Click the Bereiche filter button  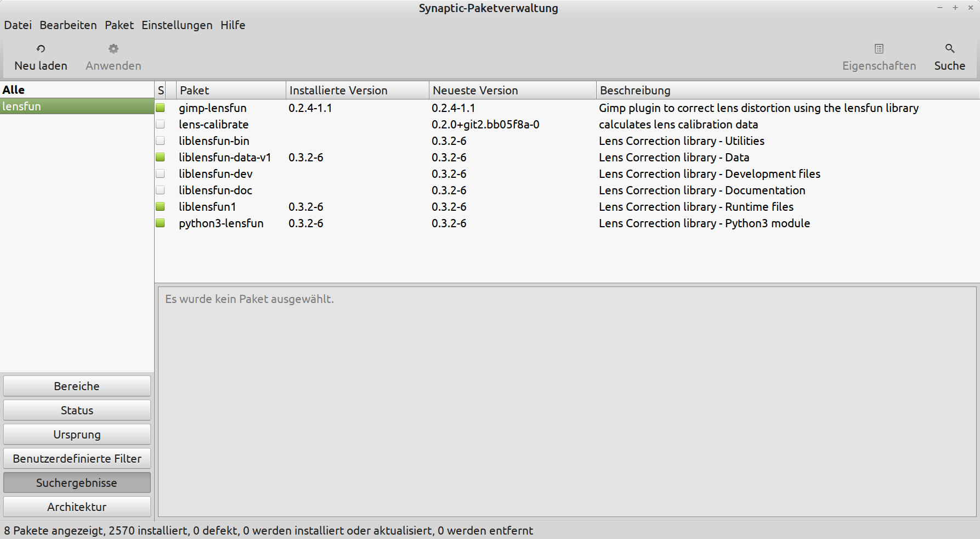[x=77, y=386]
